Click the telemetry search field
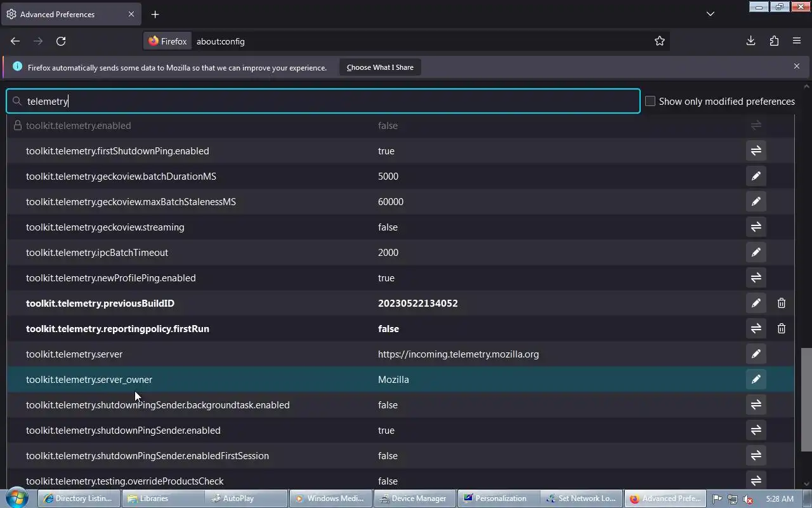 [x=323, y=101]
